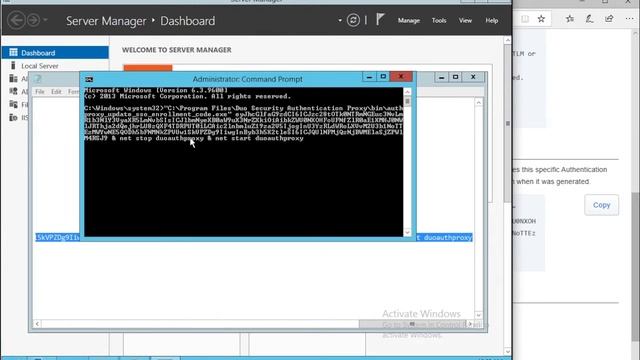
Task: Close the Notepad window
Action: (x=473, y=77)
